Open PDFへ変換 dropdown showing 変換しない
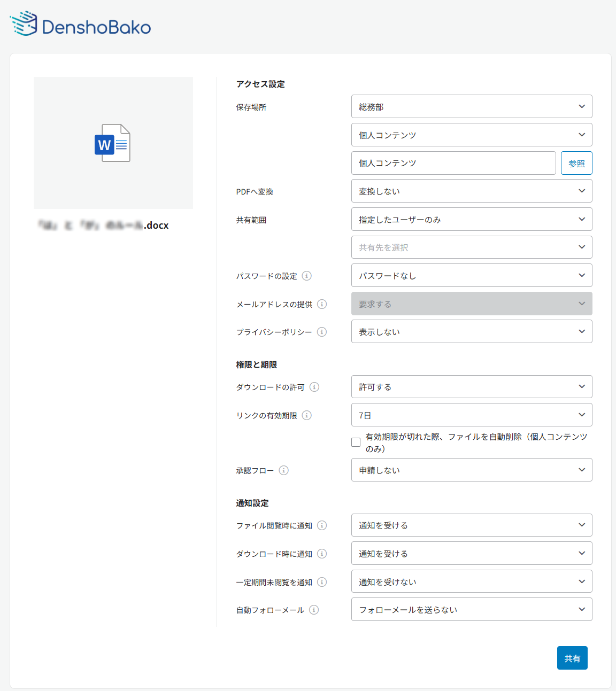Image resolution: width=616 pixels, height=691 pixels. (472, 191)
